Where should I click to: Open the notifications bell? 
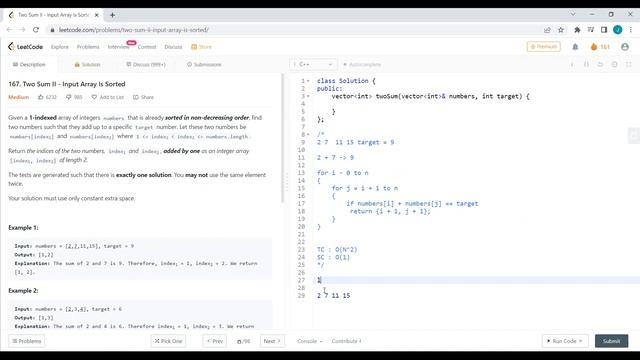(x=575, y=47)
